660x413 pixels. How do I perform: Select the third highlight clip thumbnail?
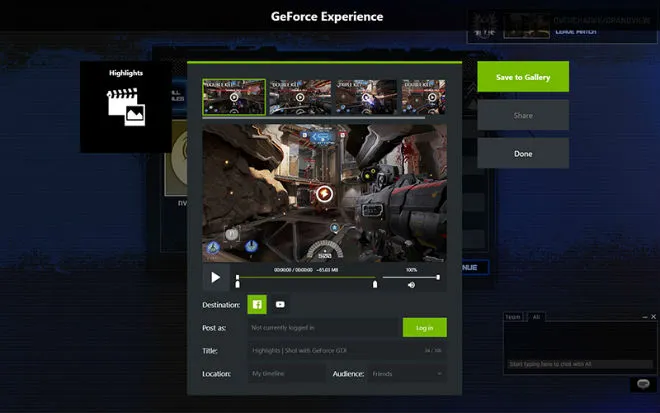pos(366,97)
